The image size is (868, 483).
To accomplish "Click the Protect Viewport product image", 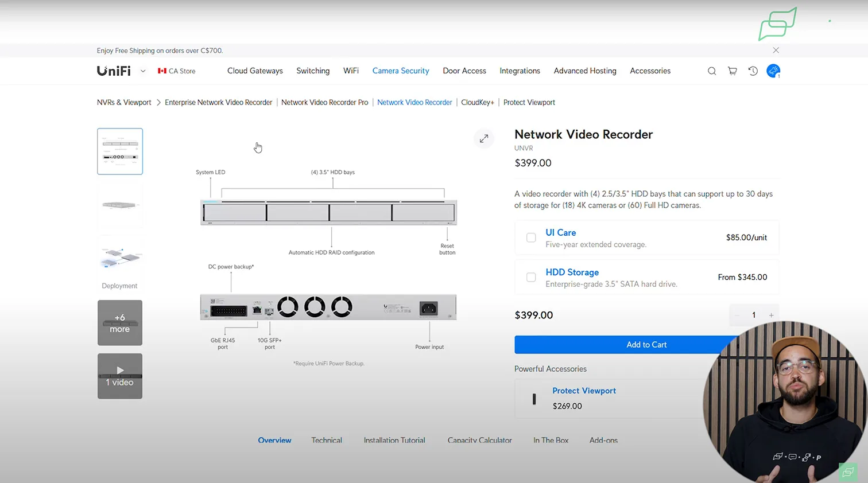I will (534, 399).
